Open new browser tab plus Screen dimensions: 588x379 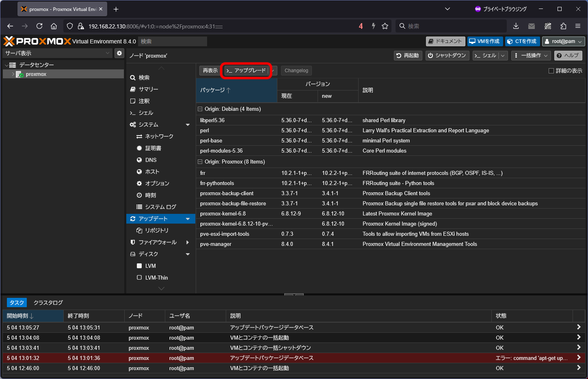116,9
